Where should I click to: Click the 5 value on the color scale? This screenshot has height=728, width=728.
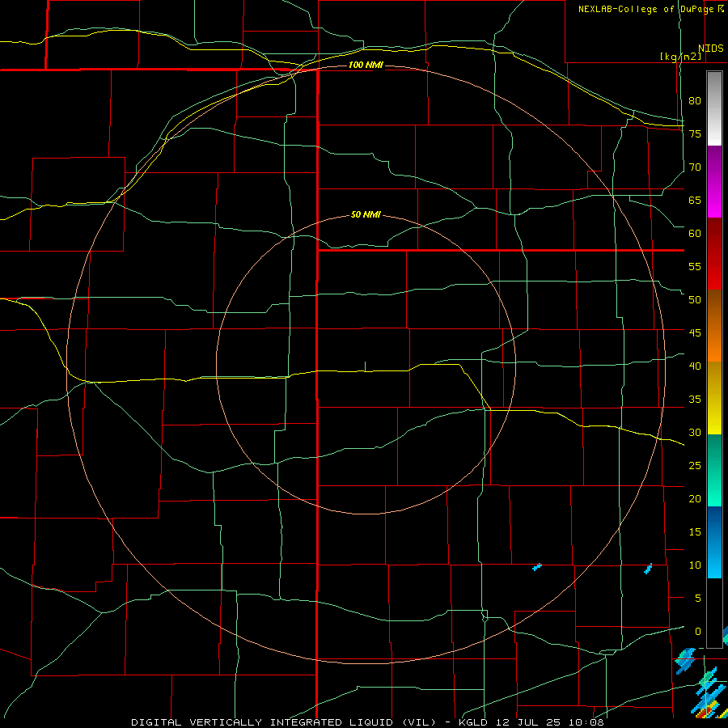tap(698, 599)
